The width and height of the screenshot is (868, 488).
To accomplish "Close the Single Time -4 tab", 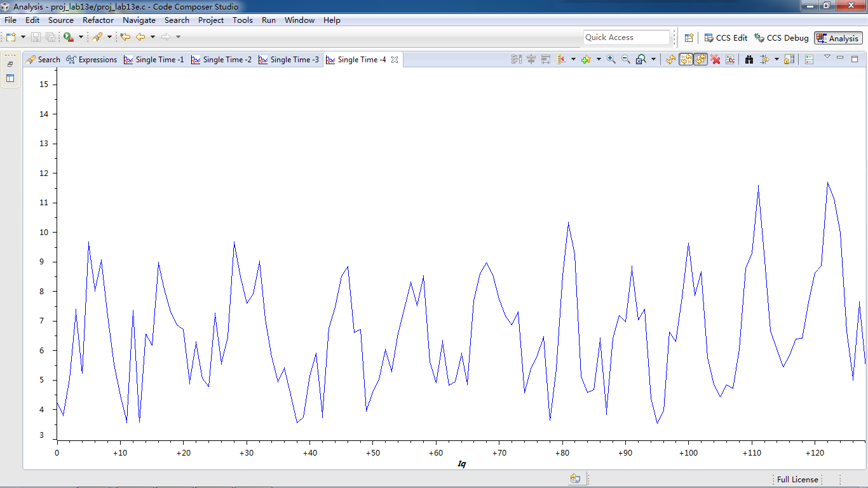I will click(394, 60).
